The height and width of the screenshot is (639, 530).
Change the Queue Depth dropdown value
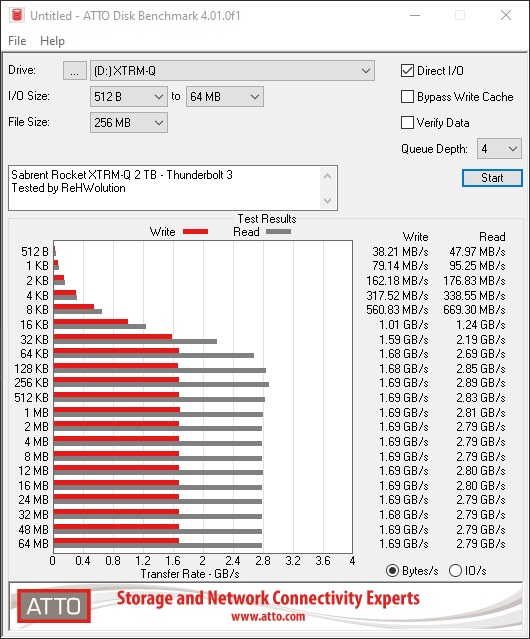(499, 149)
